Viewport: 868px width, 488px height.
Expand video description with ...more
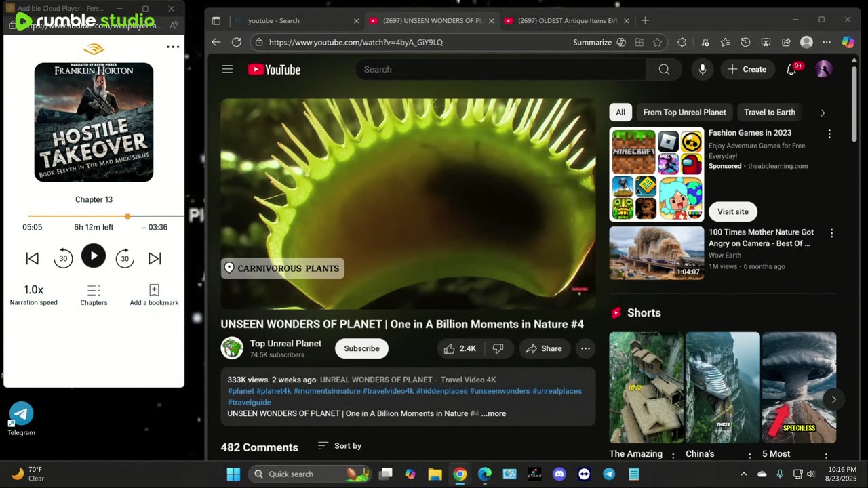pyautogui.click(x=494, y=413)
